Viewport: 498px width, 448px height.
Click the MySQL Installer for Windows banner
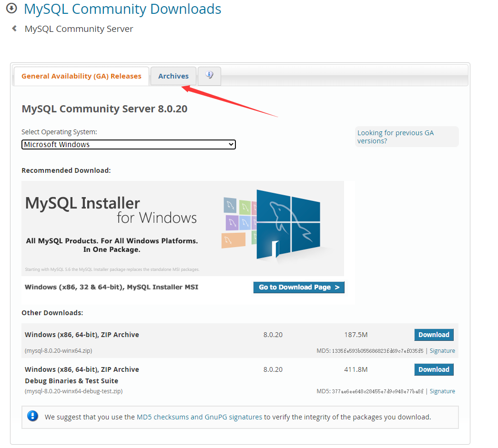[x=183, y=229]
